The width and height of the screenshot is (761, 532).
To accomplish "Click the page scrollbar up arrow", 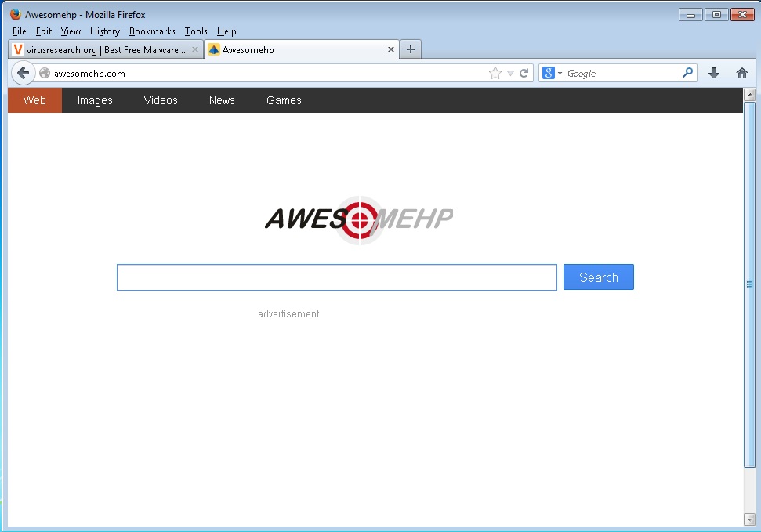I will pos(749,95).
